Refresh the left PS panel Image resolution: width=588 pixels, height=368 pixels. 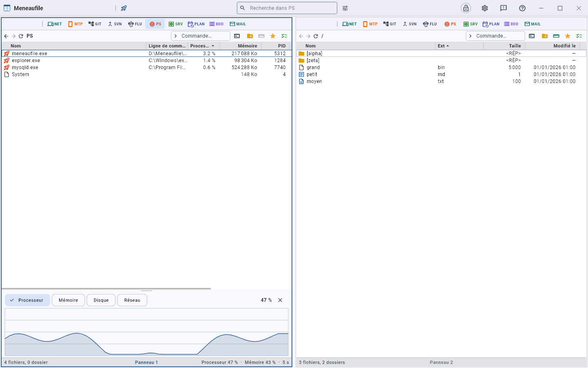tap(21, 36)
